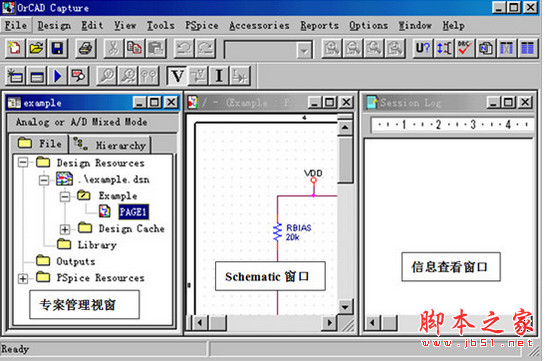
Task: Minimize the example project window
Action: tap(140, 102)
